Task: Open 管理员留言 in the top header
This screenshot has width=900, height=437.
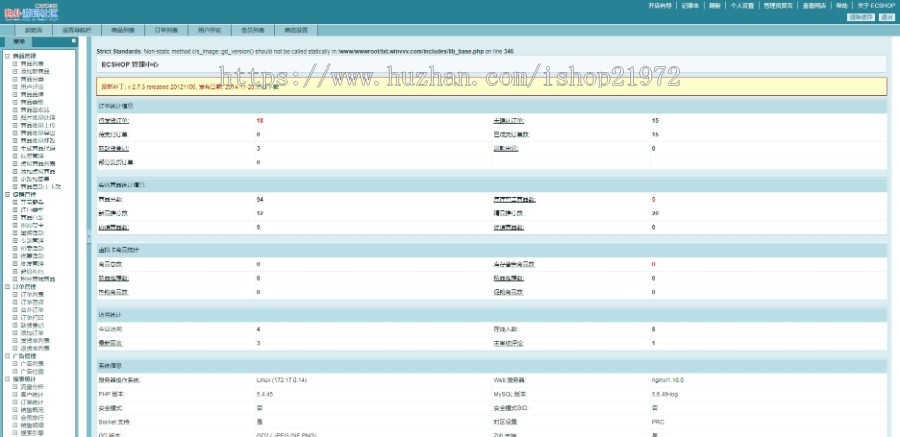Action: click(x=778, y=6)
